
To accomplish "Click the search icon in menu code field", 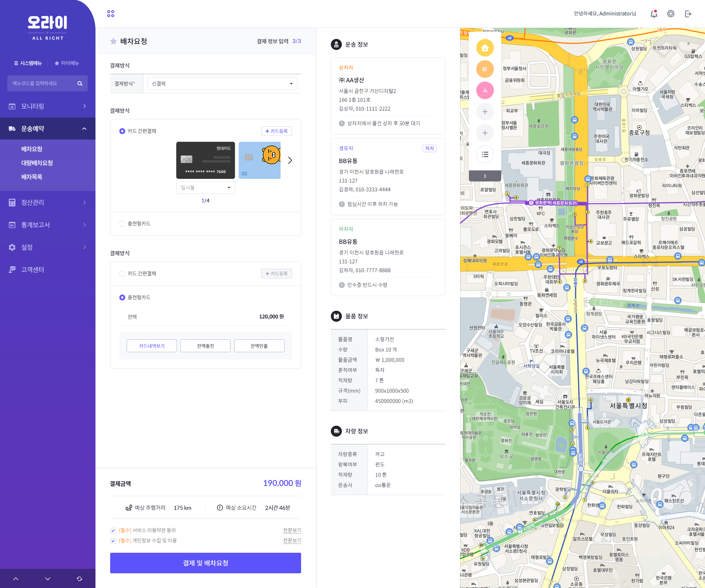I will (x=80, y=83).
